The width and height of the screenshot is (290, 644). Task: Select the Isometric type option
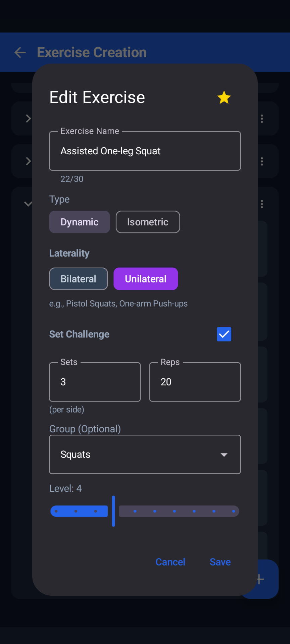tap(148, 222)
